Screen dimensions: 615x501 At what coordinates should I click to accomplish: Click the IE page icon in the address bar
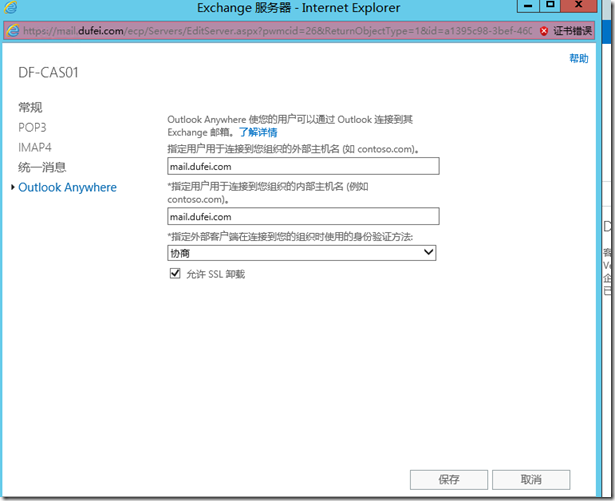pos(13,31)
